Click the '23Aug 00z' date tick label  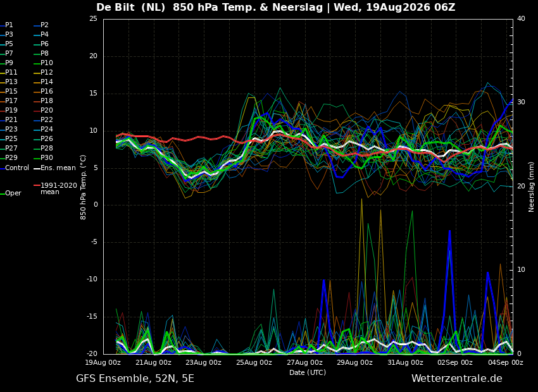[204, 362]
